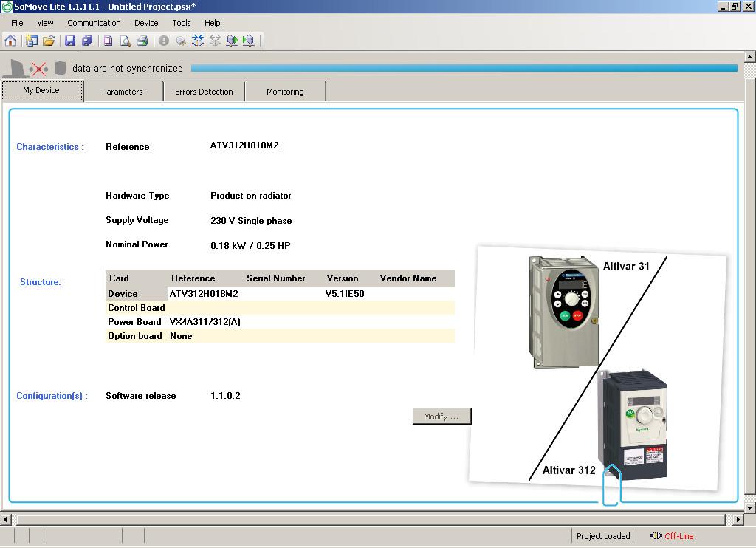Click the Configuration(s) section label
The image size is (756, 548).
(x=52, y=396)
